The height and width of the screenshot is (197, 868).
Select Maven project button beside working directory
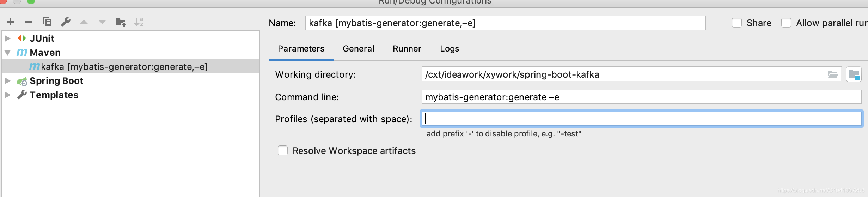pyautogui.click(x=854, y=74)
